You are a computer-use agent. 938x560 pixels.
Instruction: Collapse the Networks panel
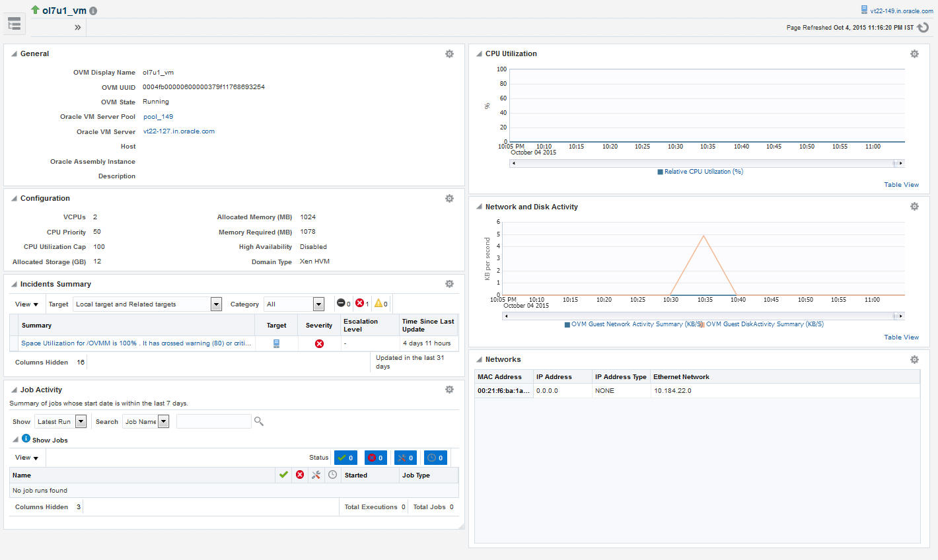tap(480, 360)
